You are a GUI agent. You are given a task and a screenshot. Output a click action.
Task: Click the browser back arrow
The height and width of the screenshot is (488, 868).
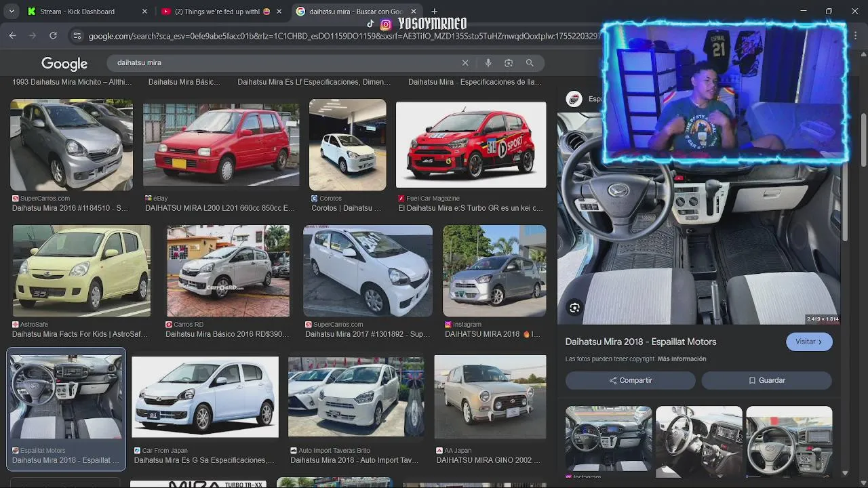click(12, 36)
